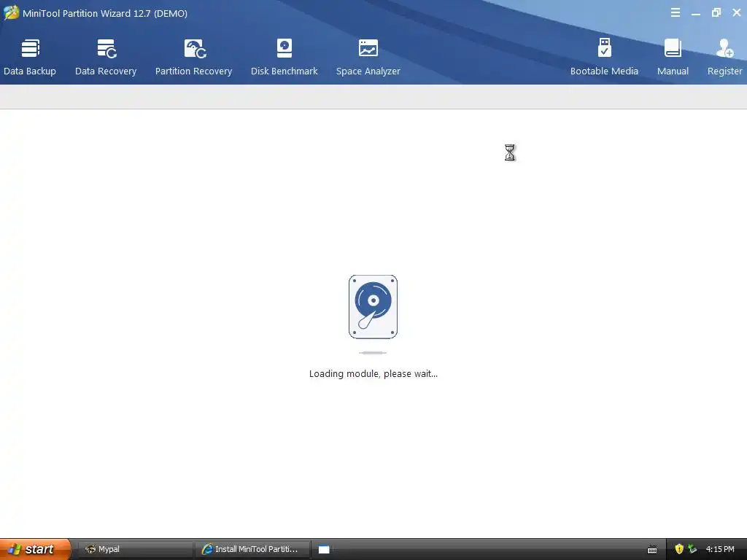Restore down the MiniTool window

pos(716,13)
